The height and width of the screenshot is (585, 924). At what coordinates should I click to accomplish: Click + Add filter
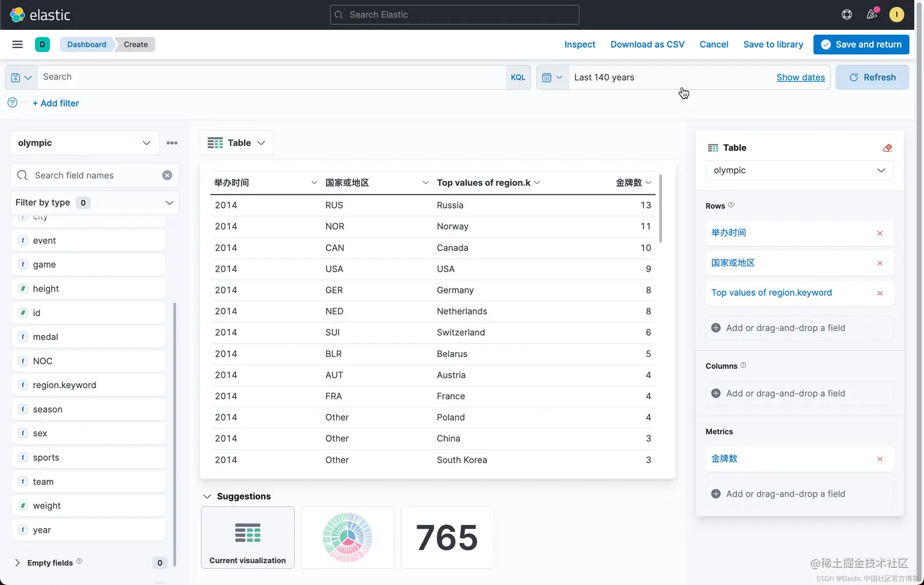click(56, 103)
